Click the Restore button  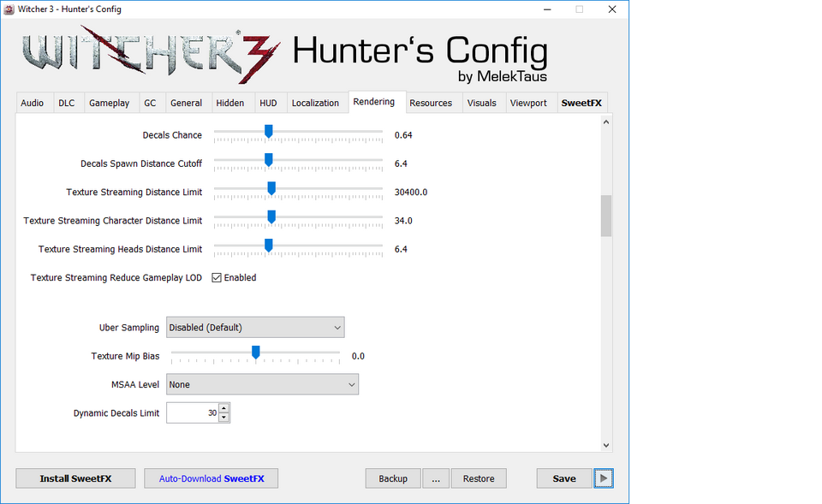click(479, 478)
